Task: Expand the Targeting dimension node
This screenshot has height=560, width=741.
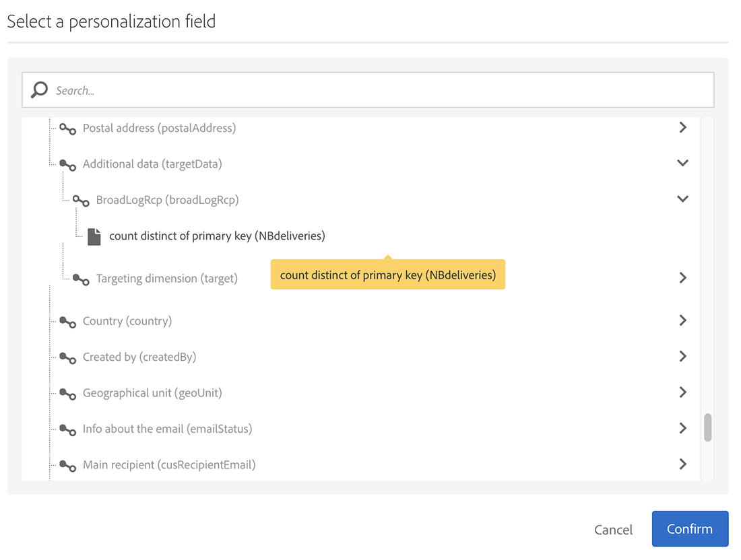Action: click(x=682, y=278)
